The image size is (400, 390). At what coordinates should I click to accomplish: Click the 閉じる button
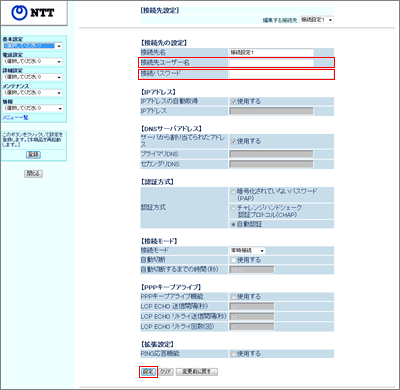[x=33, y=173]
